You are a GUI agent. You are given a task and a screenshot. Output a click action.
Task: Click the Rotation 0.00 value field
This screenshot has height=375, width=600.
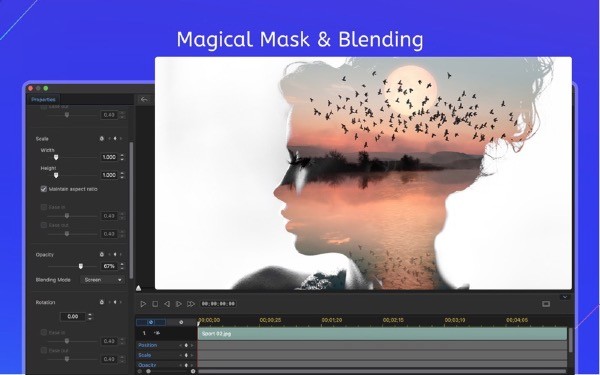click(73, 317)
